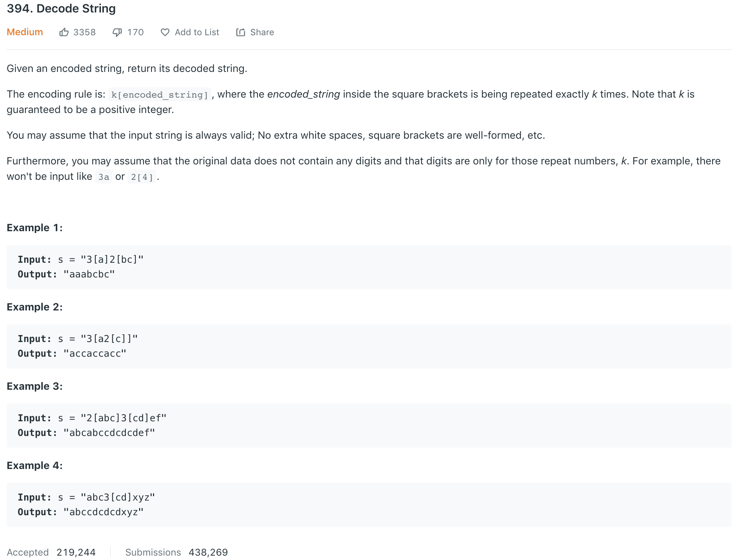Click the Accepted 219,244 statistic

[x=51, y=552]
